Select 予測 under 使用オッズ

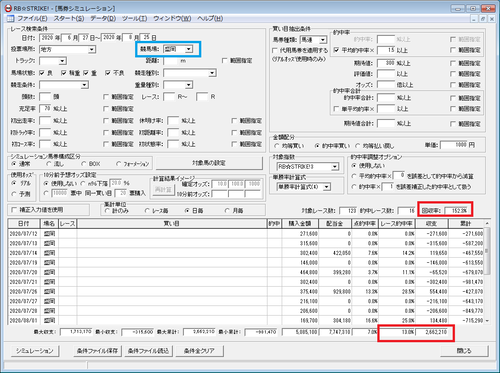(x=14, y=194)
